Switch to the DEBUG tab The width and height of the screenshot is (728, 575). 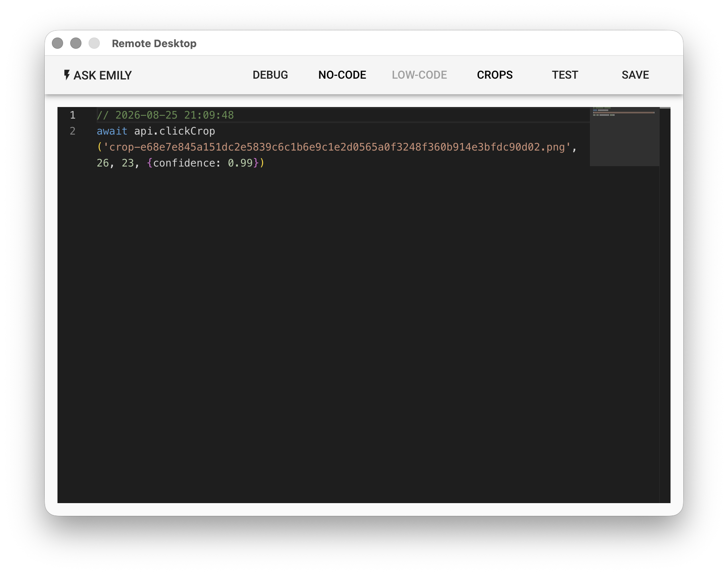point(270,75)
